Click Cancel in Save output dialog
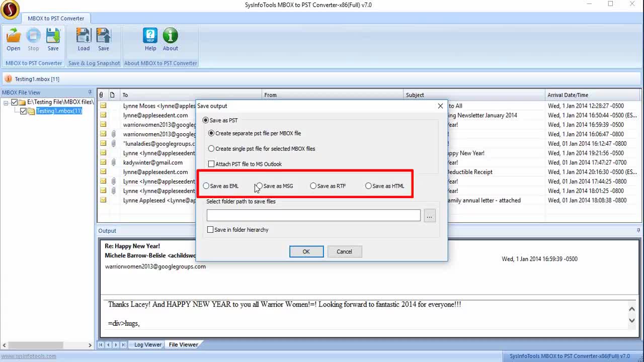 (345, 251)
